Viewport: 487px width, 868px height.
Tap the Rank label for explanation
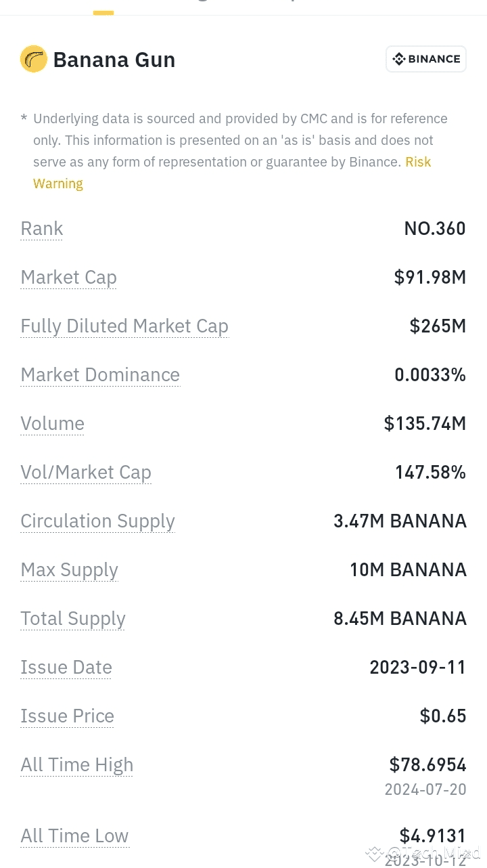pos(42,229)
